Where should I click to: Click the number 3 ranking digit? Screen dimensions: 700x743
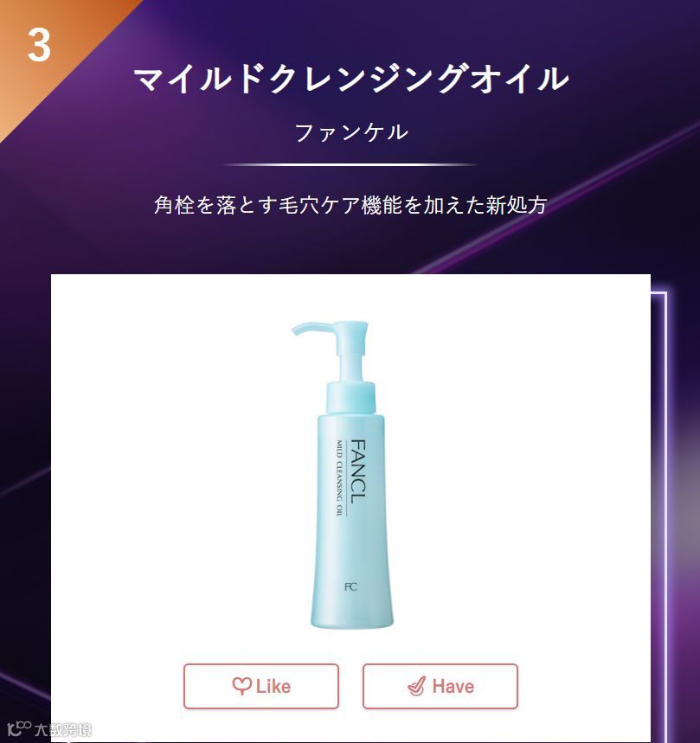[x=39, y=45]
